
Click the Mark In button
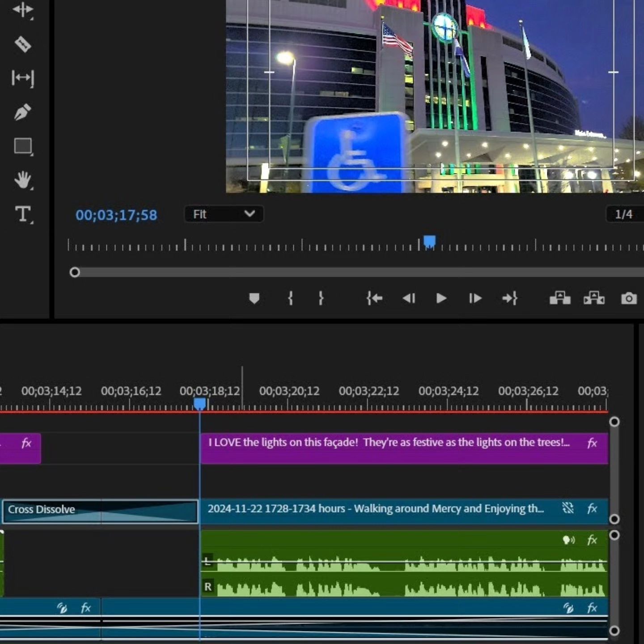290,298
